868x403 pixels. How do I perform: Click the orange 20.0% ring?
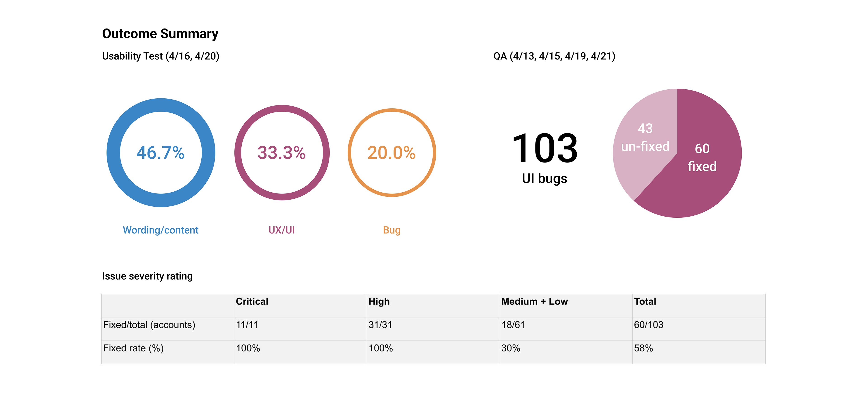click(392, 153)
